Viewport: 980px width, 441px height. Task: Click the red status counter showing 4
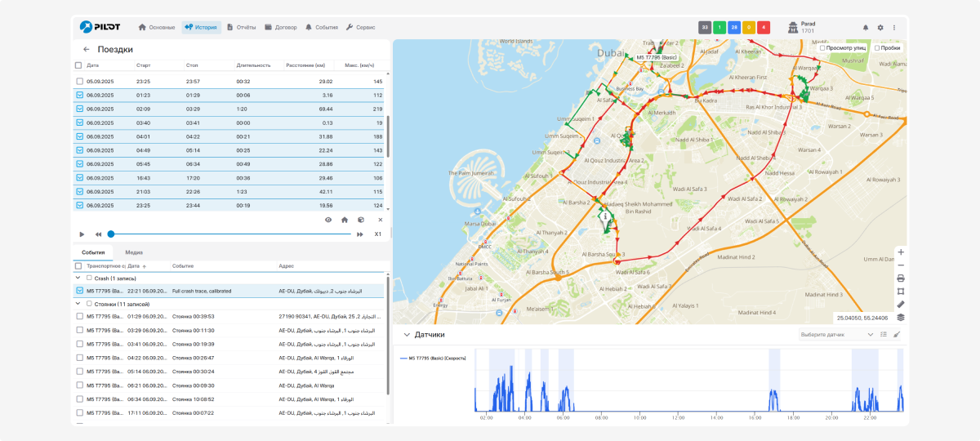pos(764,27)
